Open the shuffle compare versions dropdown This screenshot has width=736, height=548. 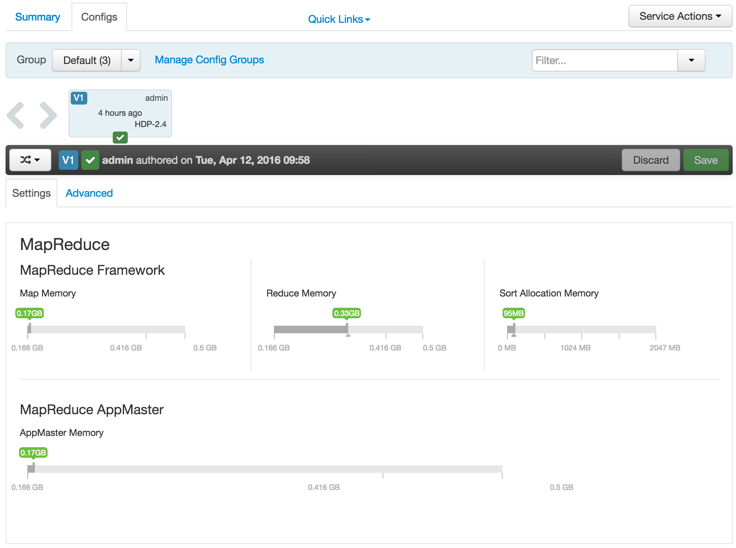click(30, 160)
